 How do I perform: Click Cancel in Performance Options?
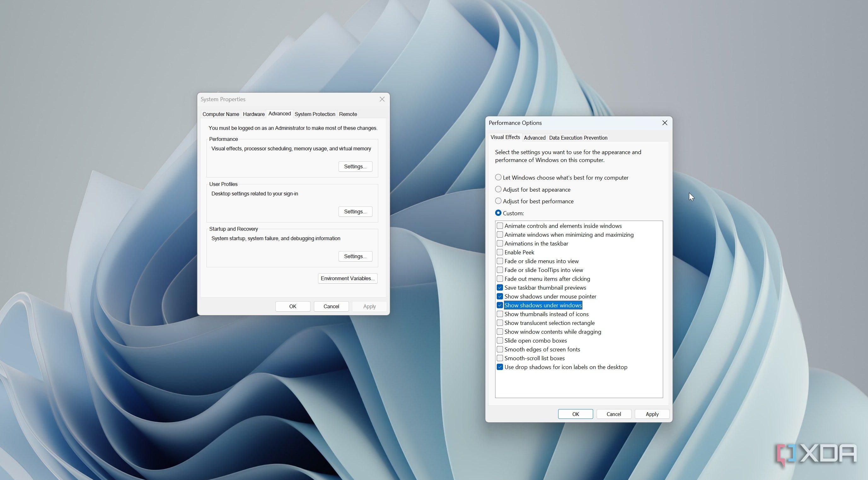[x=614, y=414]
